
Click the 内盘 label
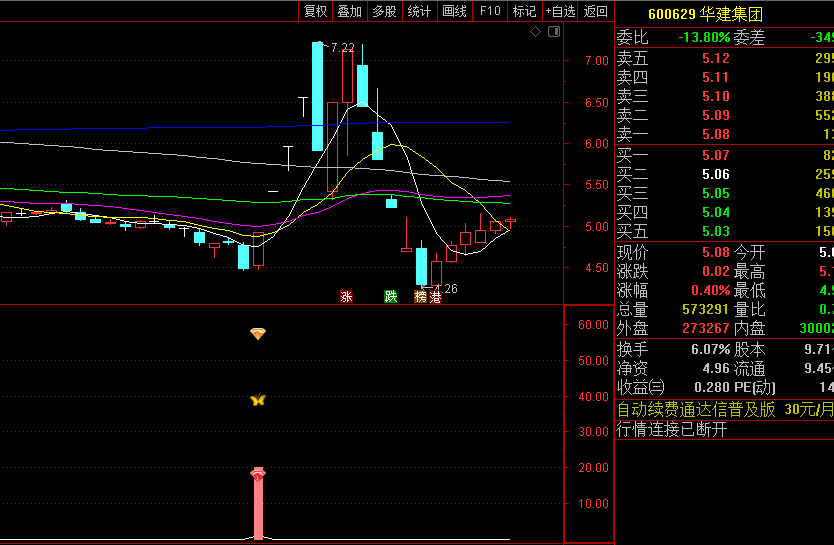pyautogui.click(x=749, y=328)
